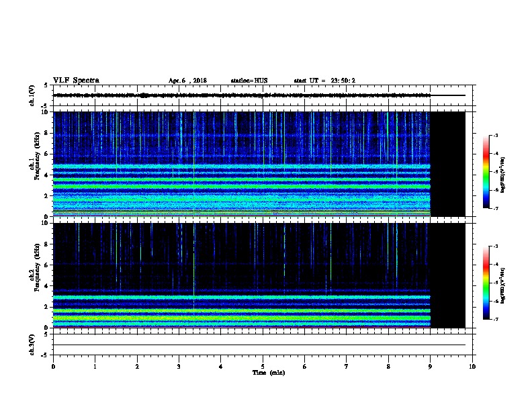
Task: Click the ch.1 Frequency (kHz) axis label
Action: pyautogui.click(x=37, y=156)
